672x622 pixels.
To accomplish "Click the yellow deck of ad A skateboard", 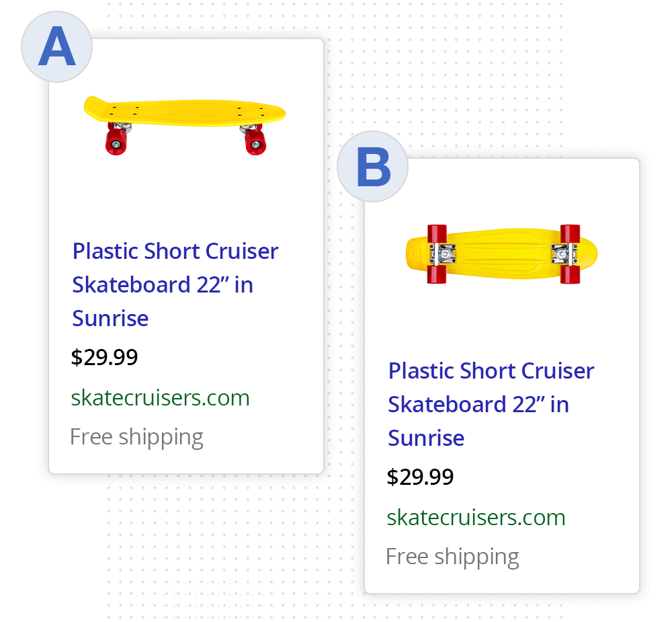I will [185, 112].
